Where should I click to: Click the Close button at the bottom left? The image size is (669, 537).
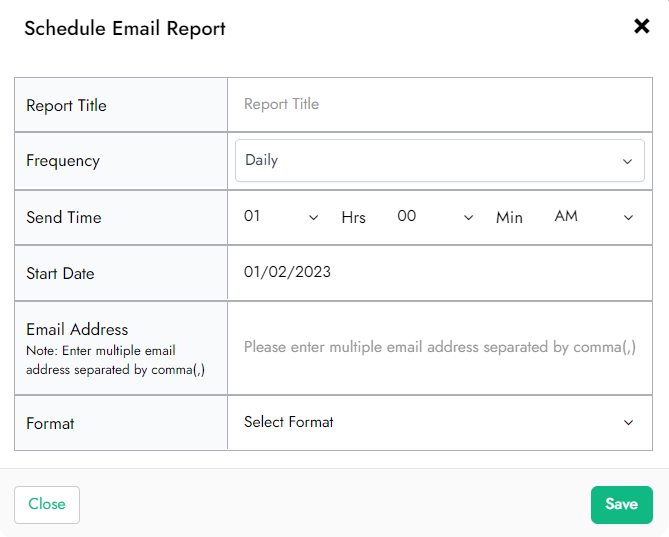pos(47,505)
